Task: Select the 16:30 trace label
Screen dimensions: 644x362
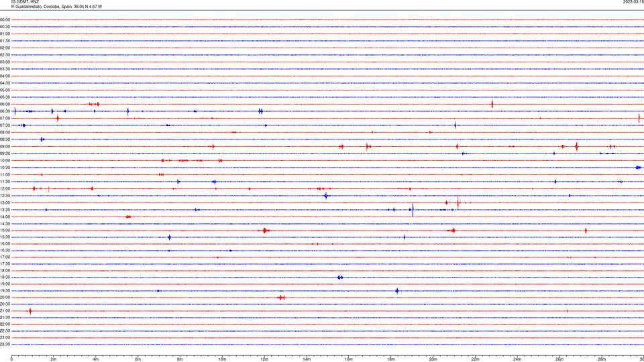Action: coord(5,250)
